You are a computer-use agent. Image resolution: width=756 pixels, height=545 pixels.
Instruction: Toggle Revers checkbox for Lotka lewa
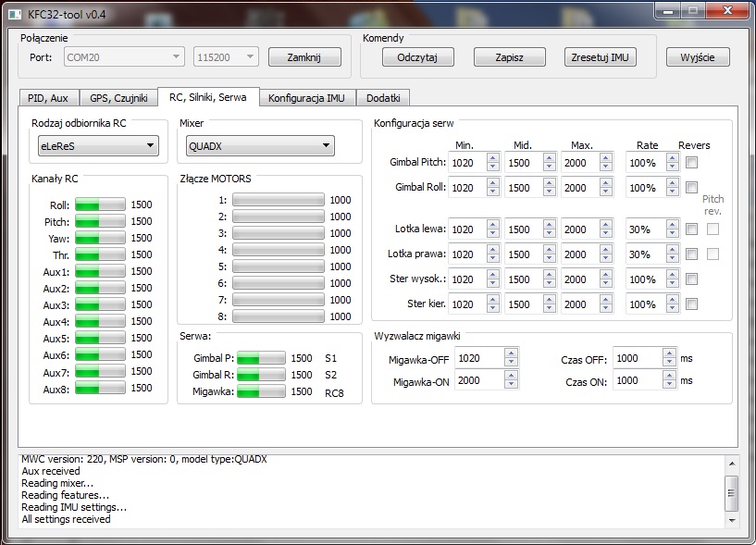click(692, 229)
